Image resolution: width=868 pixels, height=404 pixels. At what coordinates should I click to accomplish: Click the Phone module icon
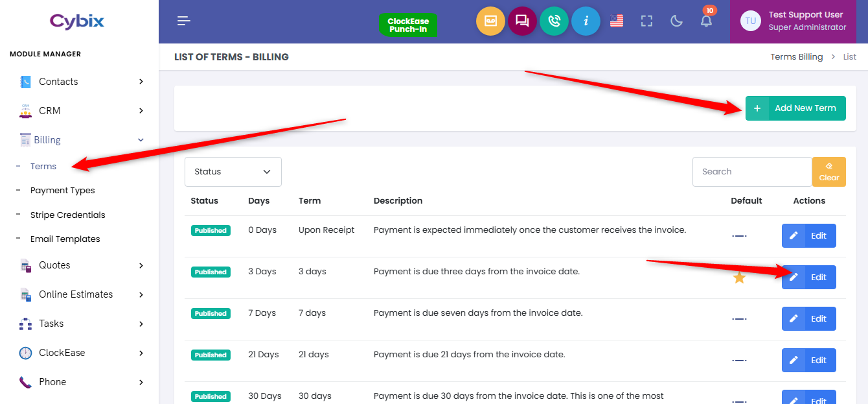tap(25, 382)
